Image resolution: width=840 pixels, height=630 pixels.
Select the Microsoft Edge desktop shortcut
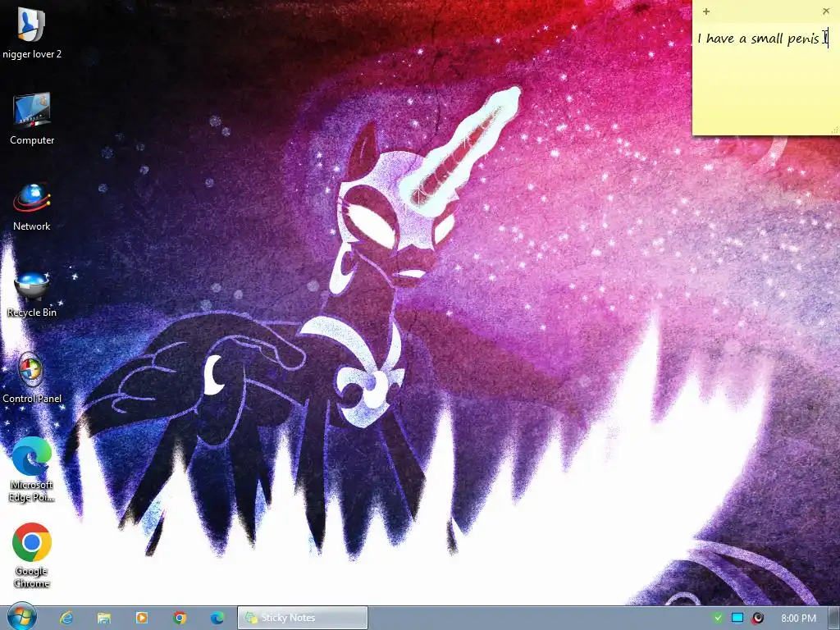click(x=32, y=470)
